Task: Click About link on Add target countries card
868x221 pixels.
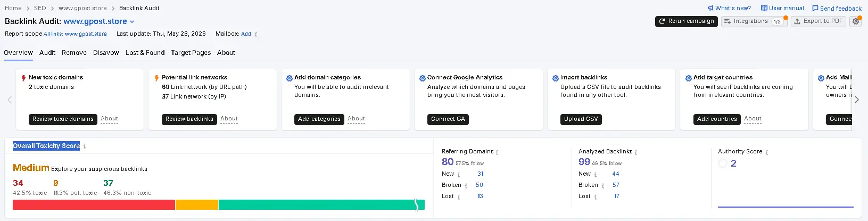Action: tap(753, 119)
